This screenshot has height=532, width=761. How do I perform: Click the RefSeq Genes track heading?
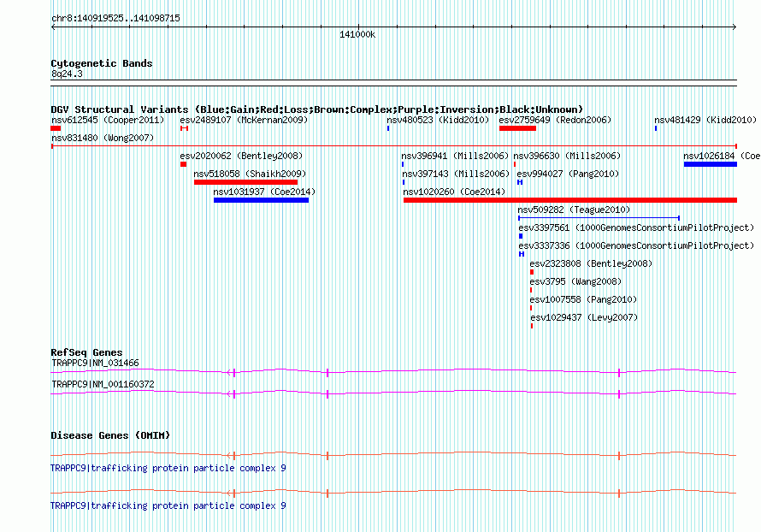pyautogui.click(x=86, y=352)
